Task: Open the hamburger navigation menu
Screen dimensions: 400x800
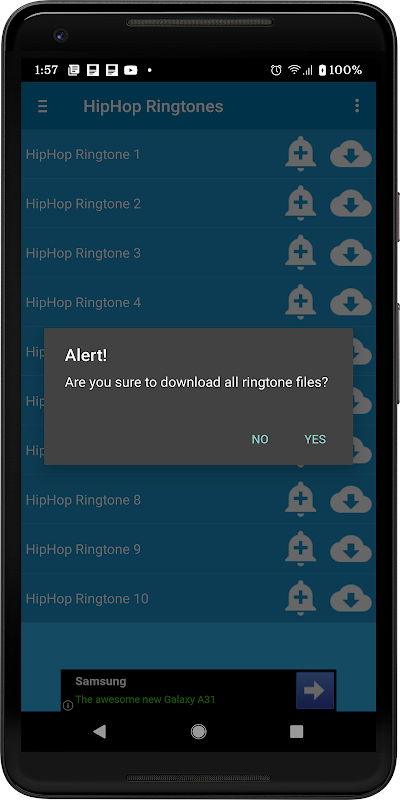Action: coord(43,106)
